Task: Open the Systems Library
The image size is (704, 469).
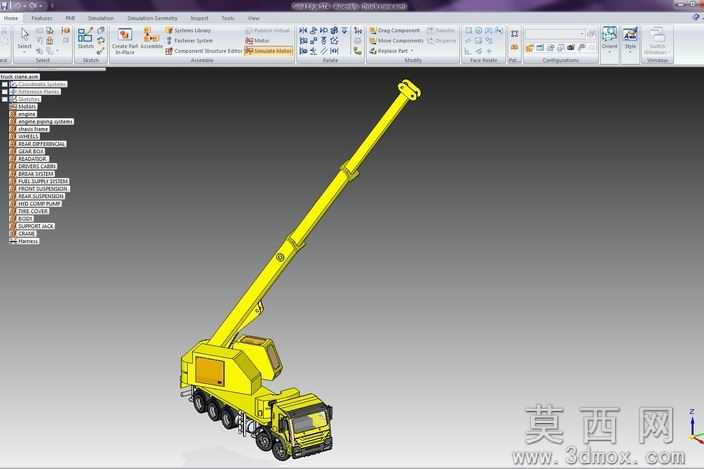Action: pos(188,31)
